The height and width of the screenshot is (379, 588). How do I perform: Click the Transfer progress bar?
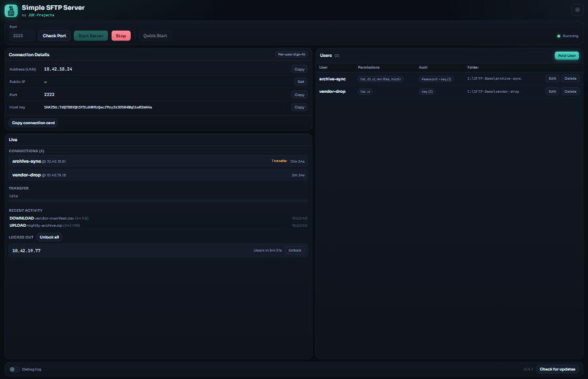158,201
